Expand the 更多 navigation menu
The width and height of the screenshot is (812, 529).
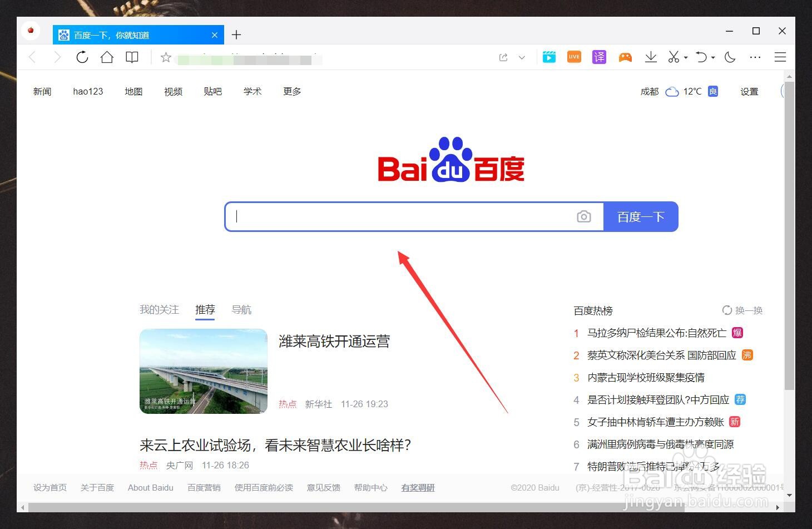pyautogui.click(x=292, y=91)
